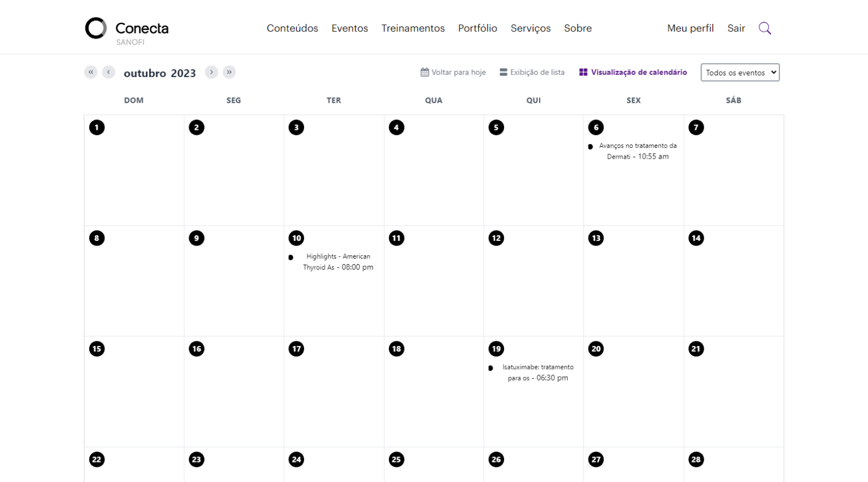Go to previous year double-arrow button
868x482 pixels.
point(91,72)
